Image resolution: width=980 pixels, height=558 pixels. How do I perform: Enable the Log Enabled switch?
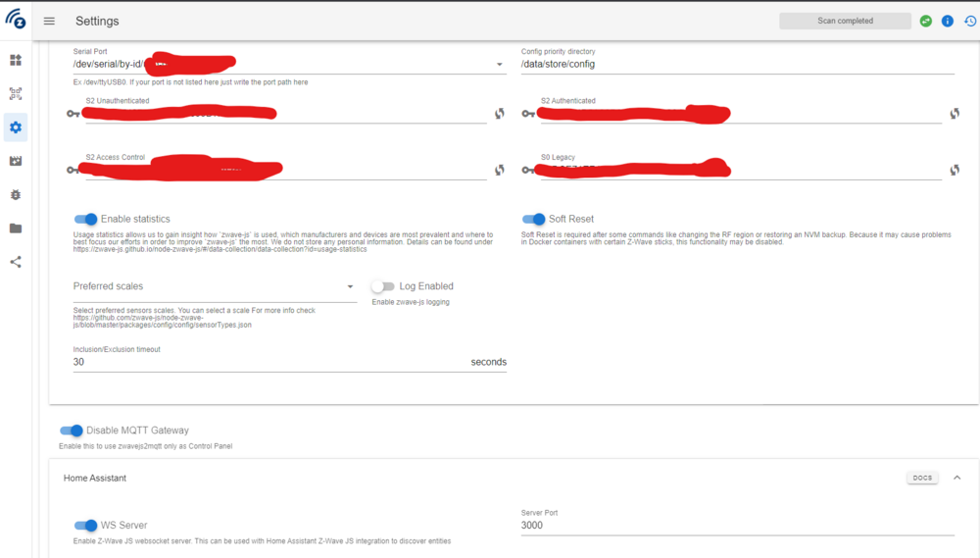382,286
